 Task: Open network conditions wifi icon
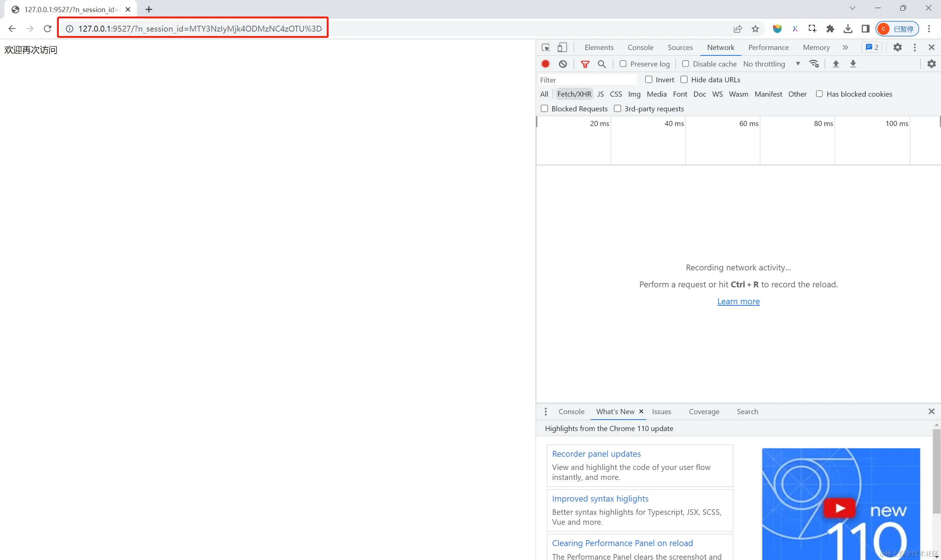(x=814, y=64)
